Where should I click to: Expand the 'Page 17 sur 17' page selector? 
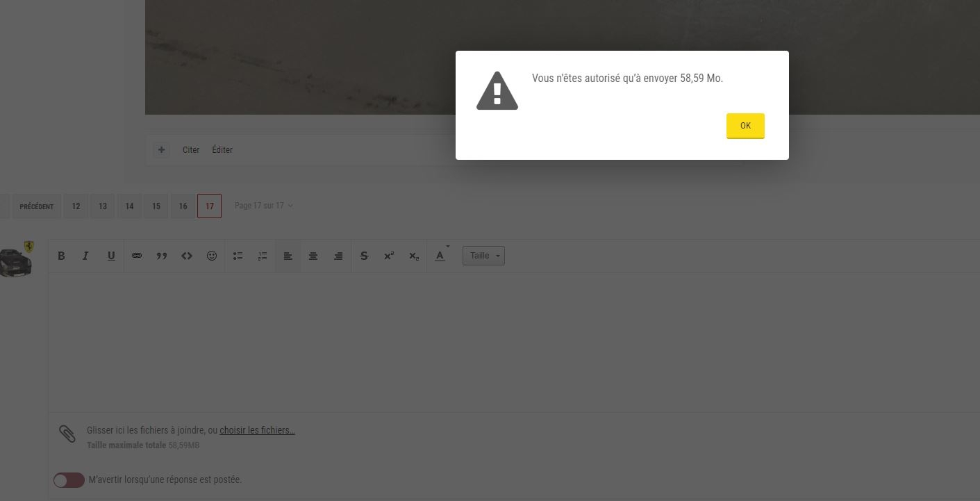pyautogui.click(x=263, y=206)
